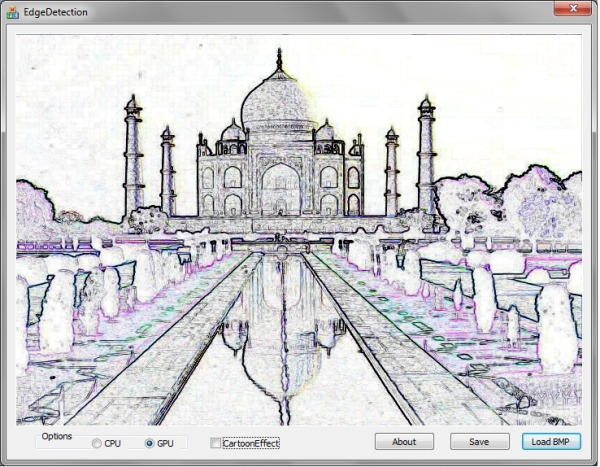The image size is (600, 467).
Task: Click the EdgeDetection app icon in title bar
Action: click(13, 12)
